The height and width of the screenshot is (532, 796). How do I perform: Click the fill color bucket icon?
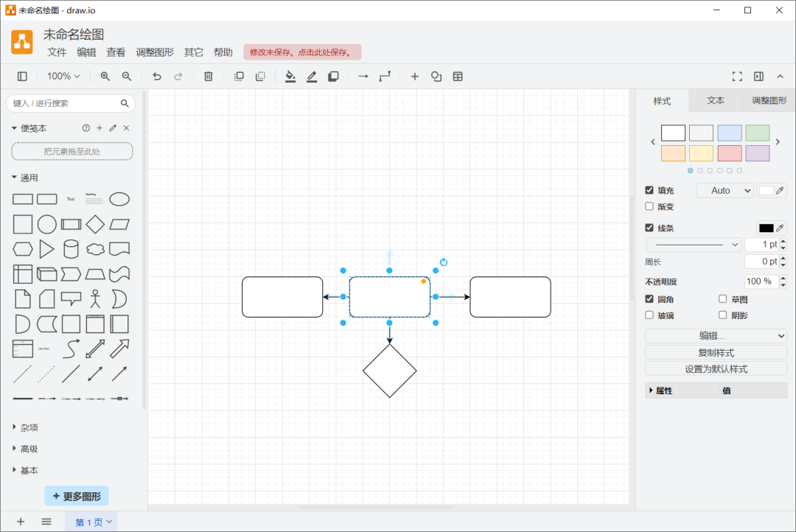click(290, 77)
